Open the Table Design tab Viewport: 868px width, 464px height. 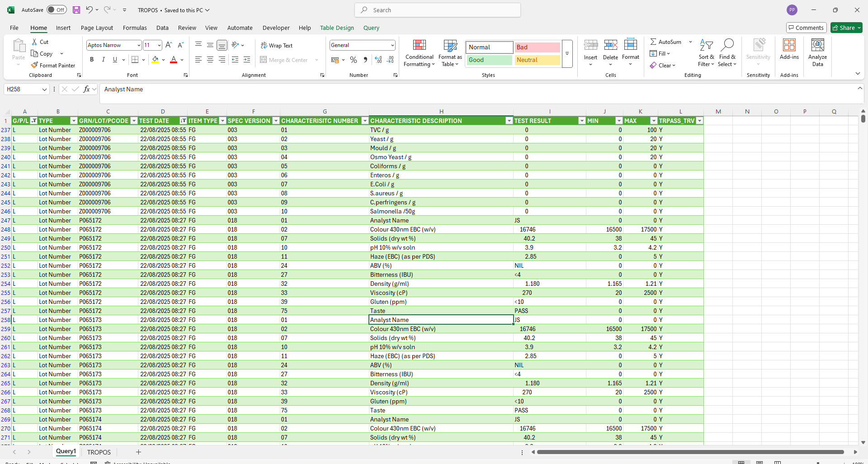337,28
